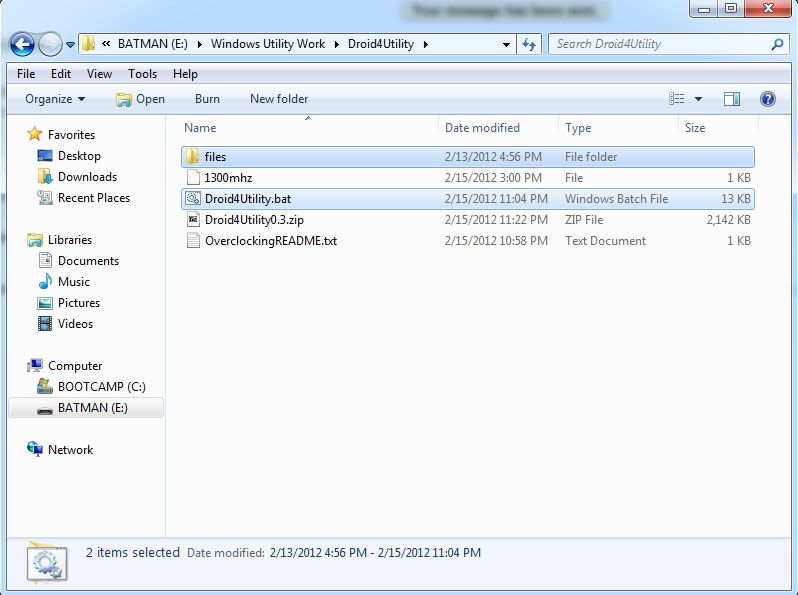Click the folder icon in address bar

pos(89,44)
